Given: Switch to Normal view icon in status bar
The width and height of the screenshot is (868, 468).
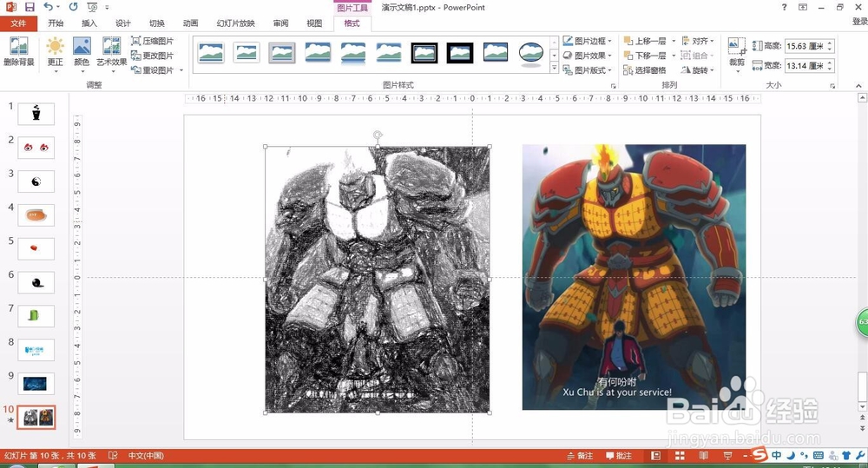Looking at the screenshot, I should [656, 456].
